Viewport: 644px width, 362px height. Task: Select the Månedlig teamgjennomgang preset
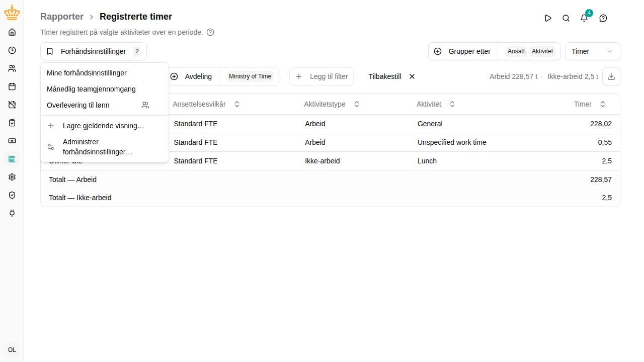pyautogui.click(x=105, y=89)
